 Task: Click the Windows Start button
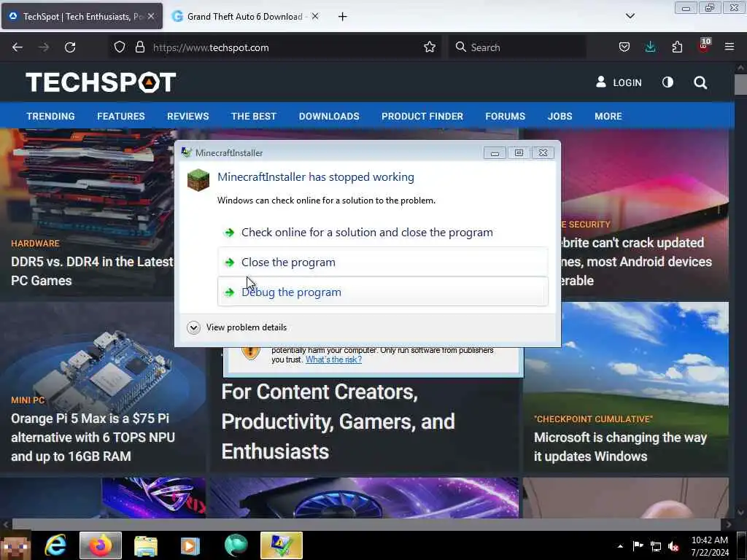coord(16,545)
